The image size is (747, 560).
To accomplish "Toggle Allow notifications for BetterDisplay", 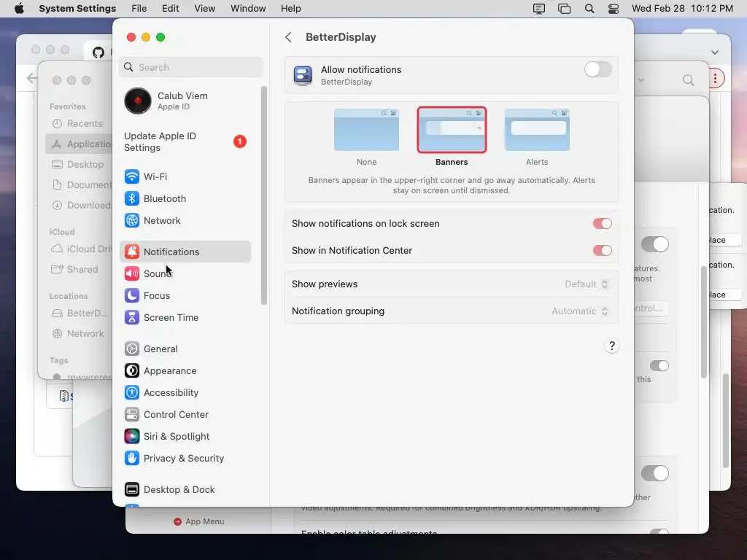I will [x=598, y=69].
